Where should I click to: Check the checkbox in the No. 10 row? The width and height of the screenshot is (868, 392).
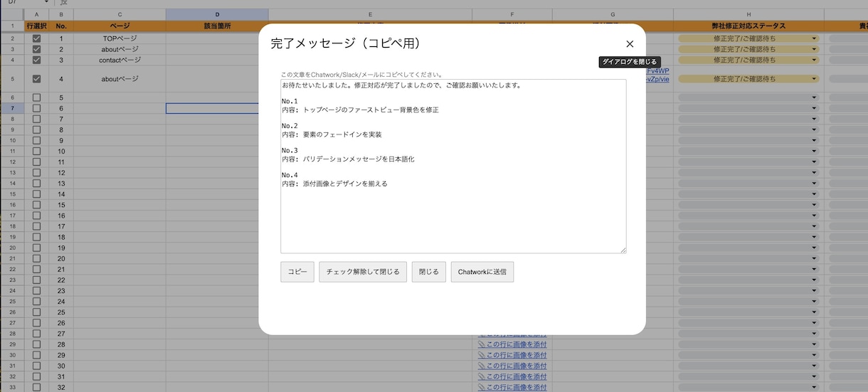[36, 151]
